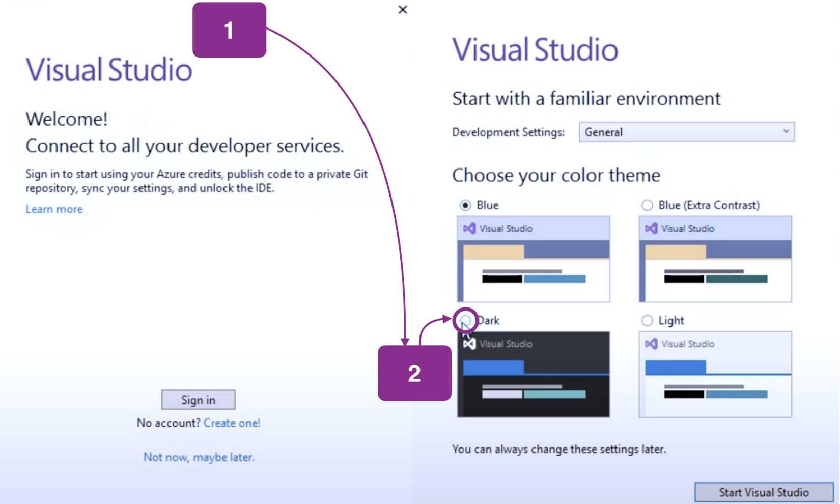Click the Create one! account link

(x=232, y=423)
